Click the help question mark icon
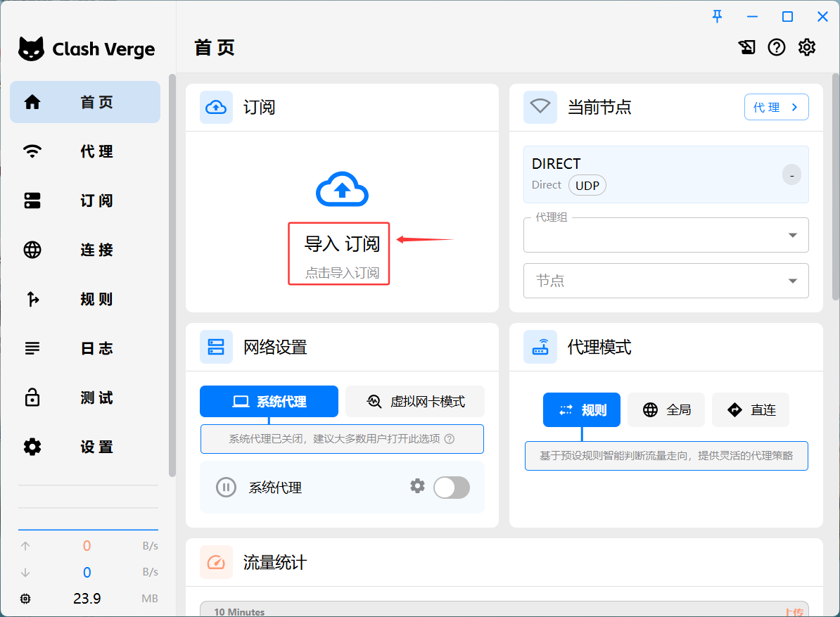840x617 pixels. (776, 47)
